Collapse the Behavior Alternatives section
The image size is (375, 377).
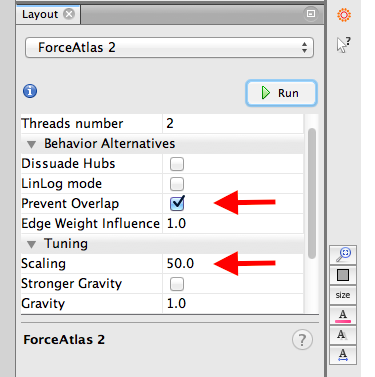coord(32,144)
